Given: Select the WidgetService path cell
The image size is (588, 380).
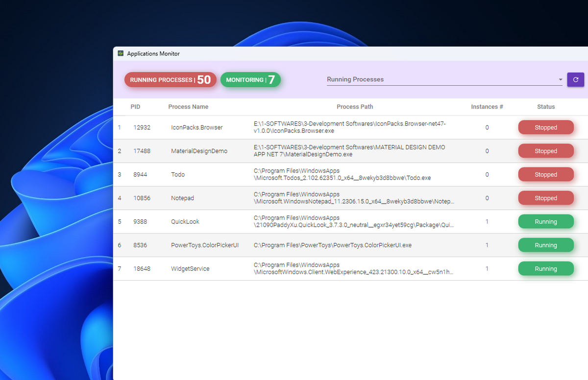Looking at the screenshot, I should 353,269.
